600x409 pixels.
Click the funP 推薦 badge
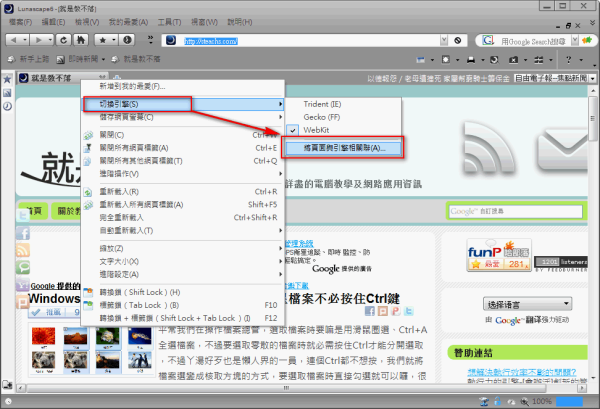click(x=499, y=255)
